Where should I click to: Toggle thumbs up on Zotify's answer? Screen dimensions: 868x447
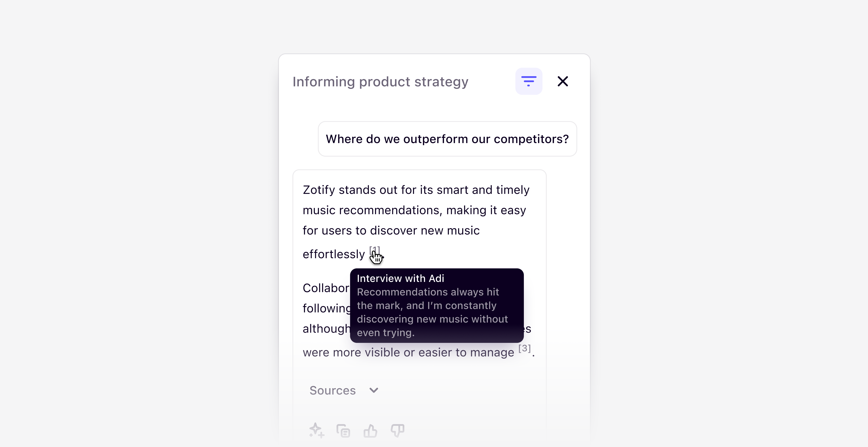(370, 431)
